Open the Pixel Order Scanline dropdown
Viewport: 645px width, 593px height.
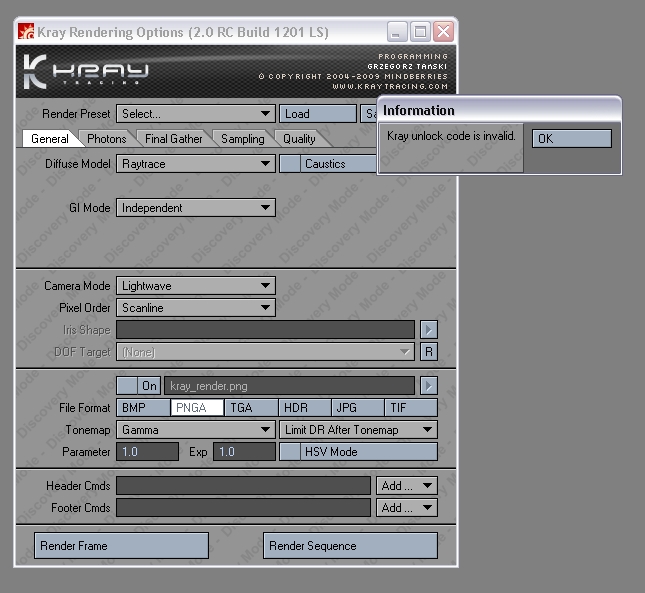point(195,308)
